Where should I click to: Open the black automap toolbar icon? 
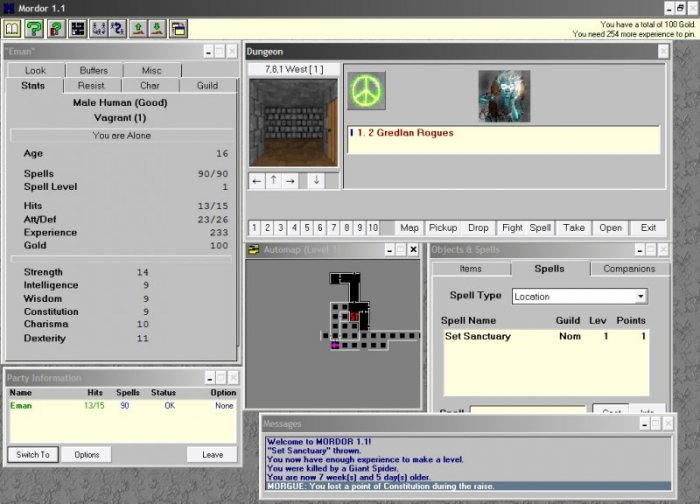point(78,29)
